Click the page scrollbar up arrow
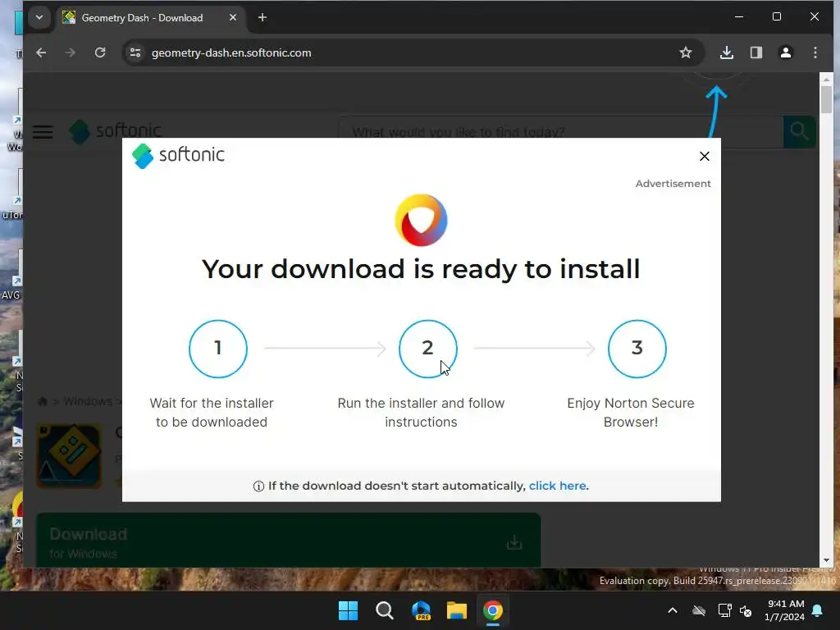840x630 pixels. click(x=826, y=80)
